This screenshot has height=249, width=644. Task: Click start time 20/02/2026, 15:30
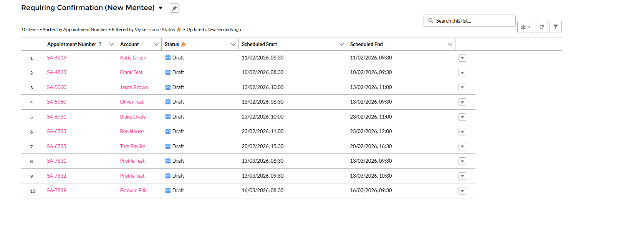(x=263, y=146)
